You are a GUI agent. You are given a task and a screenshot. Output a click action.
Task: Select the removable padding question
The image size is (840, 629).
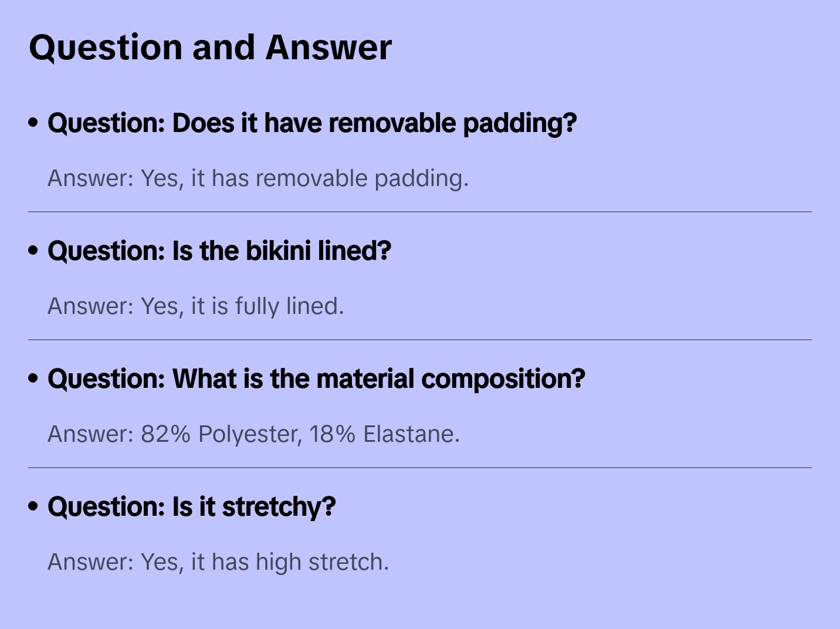point(312,123)
